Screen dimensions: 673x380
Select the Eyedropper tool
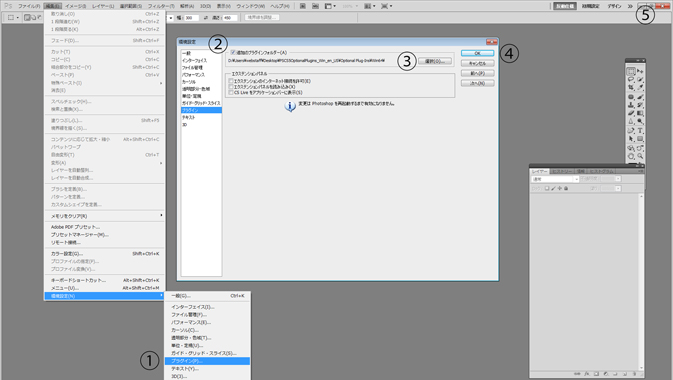click(x=640, y=87)
